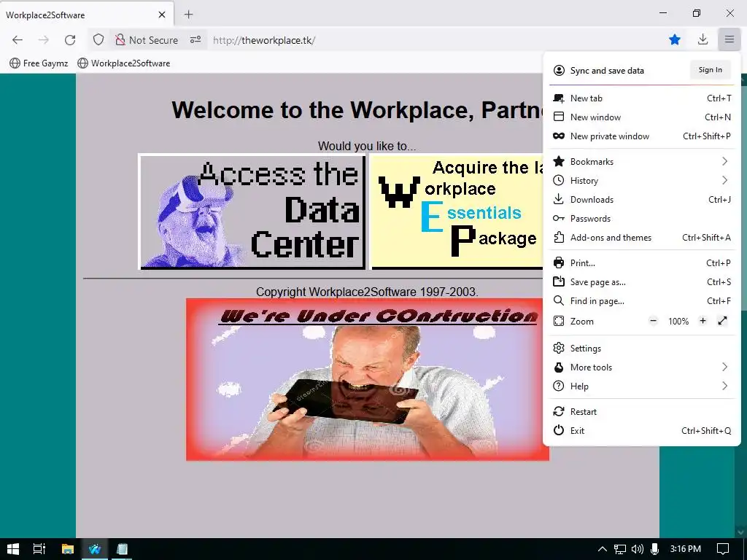Choose New window menu entry

click(x=642, y=117)
